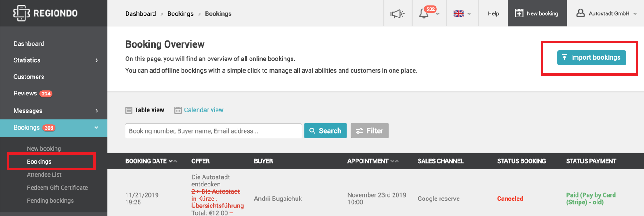Sort the table by Appointment column
Viewport: 644px width, 216px height.
click(x=373, y=161)
